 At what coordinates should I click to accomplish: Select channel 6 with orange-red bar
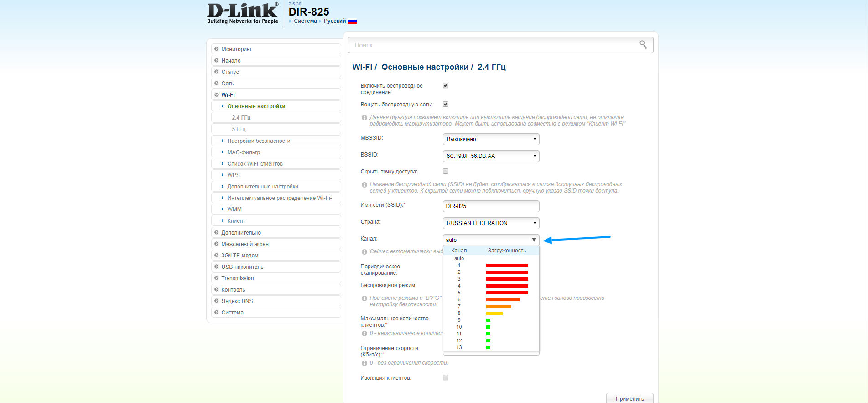(x=491, y=299)
